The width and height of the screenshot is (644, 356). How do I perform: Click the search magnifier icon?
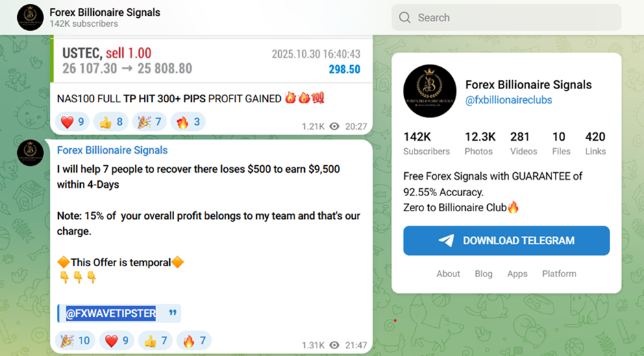tap(404, 18)
